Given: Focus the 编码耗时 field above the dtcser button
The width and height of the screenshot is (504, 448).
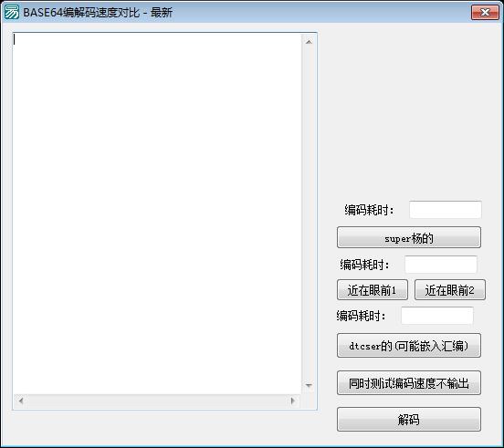Looking at the screenshot, I should 437,316.
